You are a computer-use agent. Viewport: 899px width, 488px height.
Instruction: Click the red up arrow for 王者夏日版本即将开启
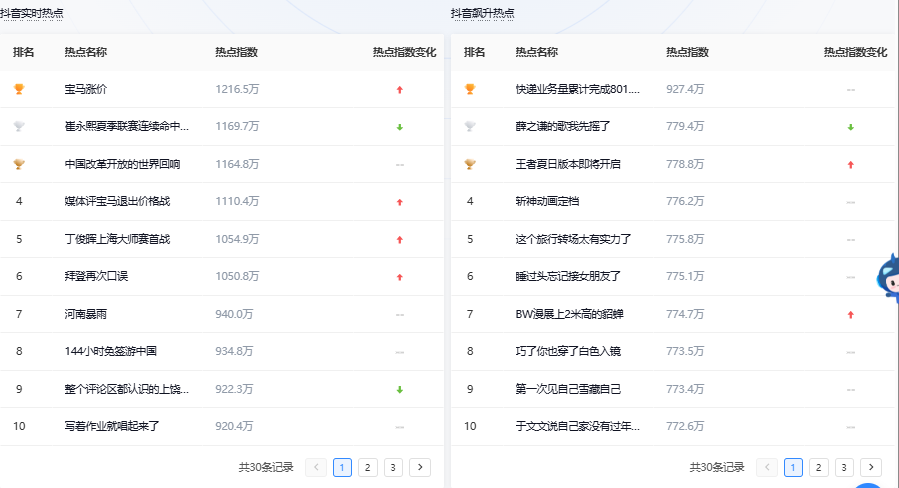tap(851, 165)
